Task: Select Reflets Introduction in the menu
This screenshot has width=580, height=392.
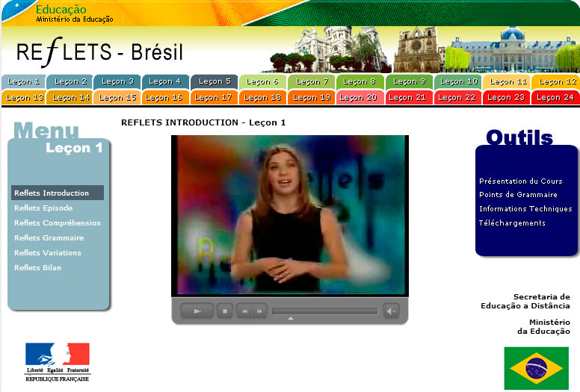Action: [58, 193]
